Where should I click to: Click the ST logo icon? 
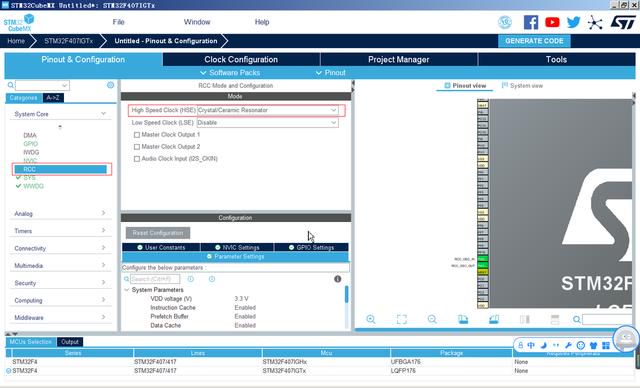click(x=623, y=22)
